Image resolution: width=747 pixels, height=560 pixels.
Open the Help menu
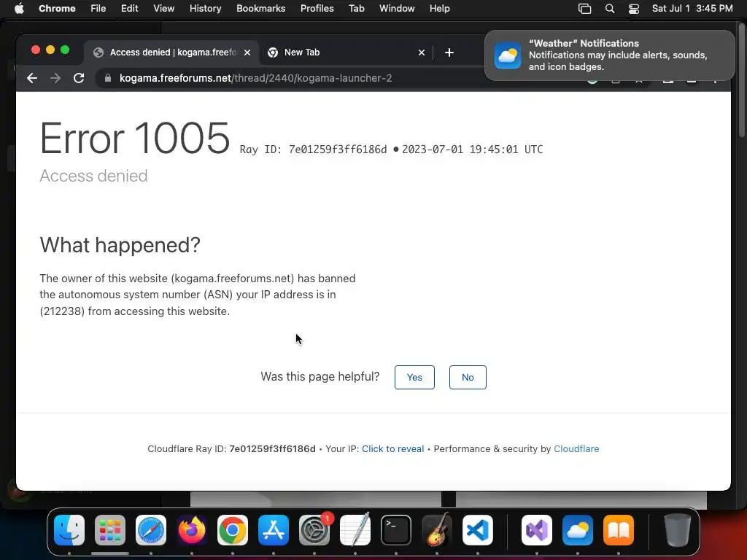tap(440, 9)
